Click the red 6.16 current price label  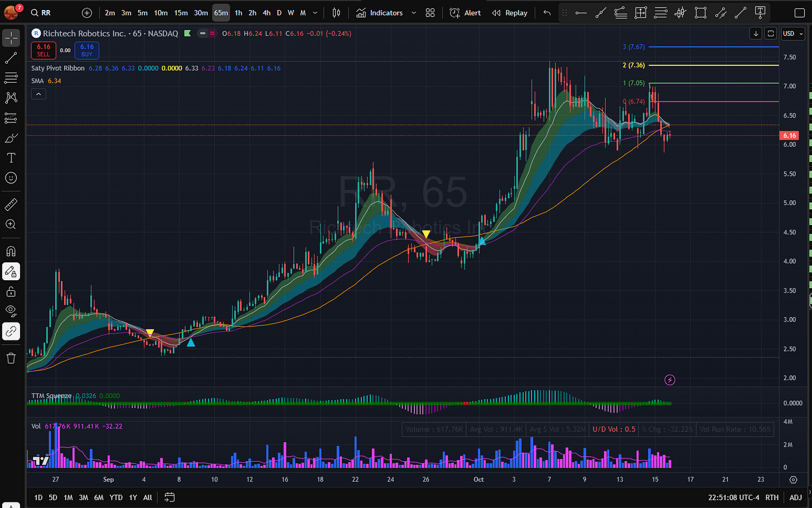[789, 136]
